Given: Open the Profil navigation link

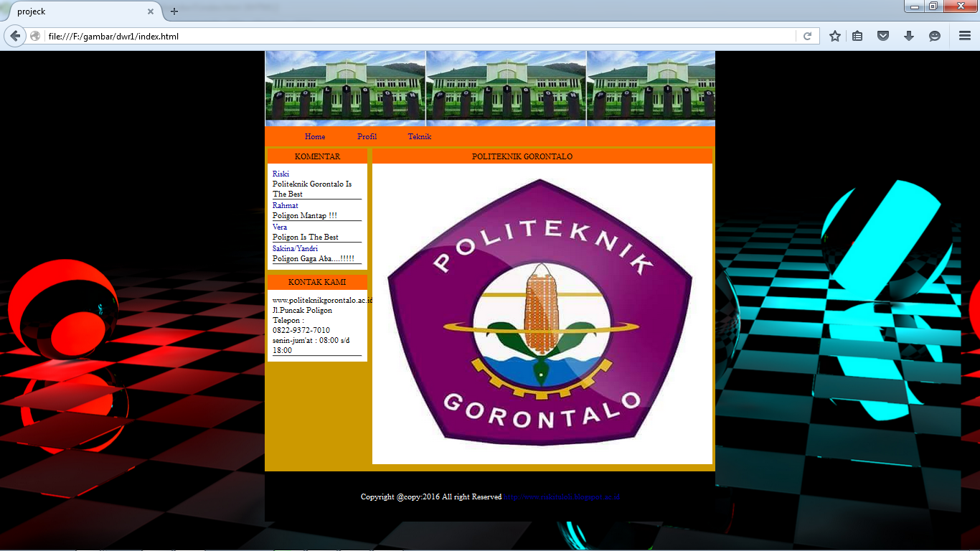Looking at the screenshot, I should pyautogui.click(x=367, y=136).
